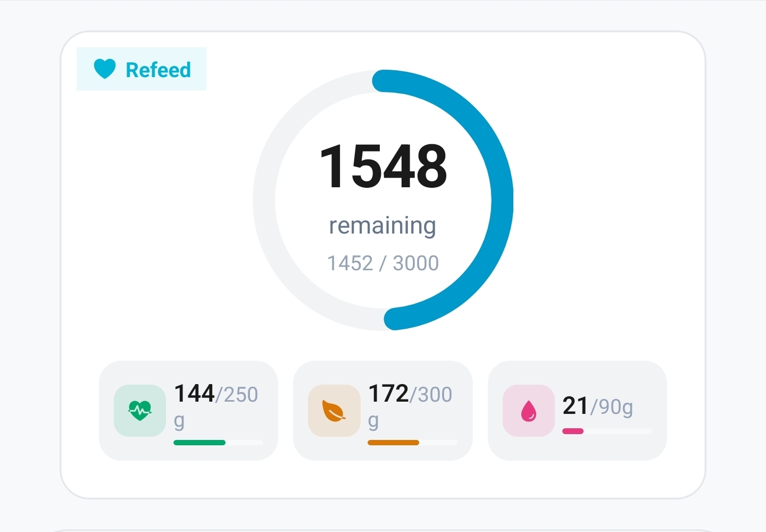Click the heart icon in Refeed badge
766x532 pixels.
pos(105,69)
